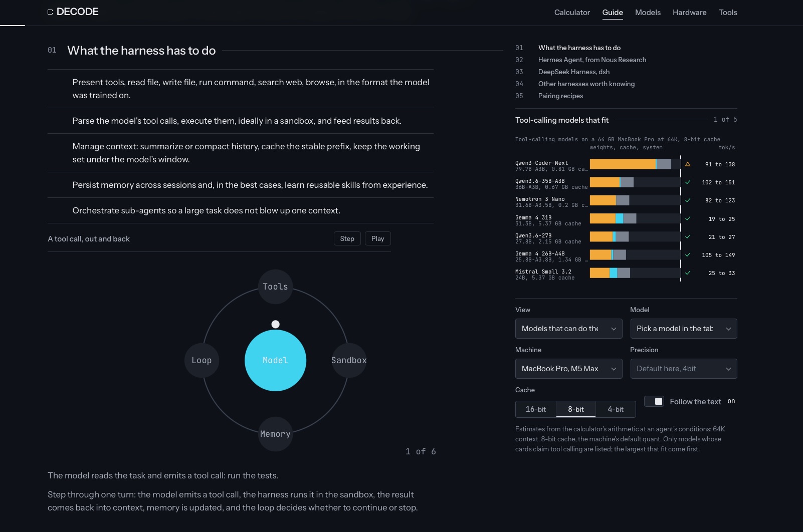
Task: Jump to Other harnesses worth knowing section
Action: click(586, 84)
